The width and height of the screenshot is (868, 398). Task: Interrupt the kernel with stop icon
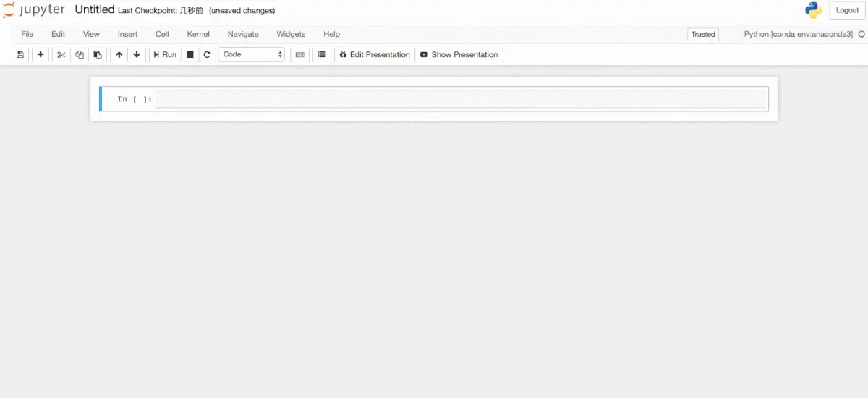coord(190,54)
